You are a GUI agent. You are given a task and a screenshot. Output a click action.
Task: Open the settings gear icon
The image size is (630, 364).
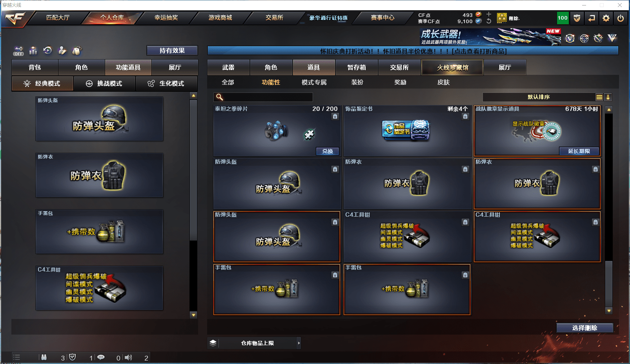coord(606,18)
